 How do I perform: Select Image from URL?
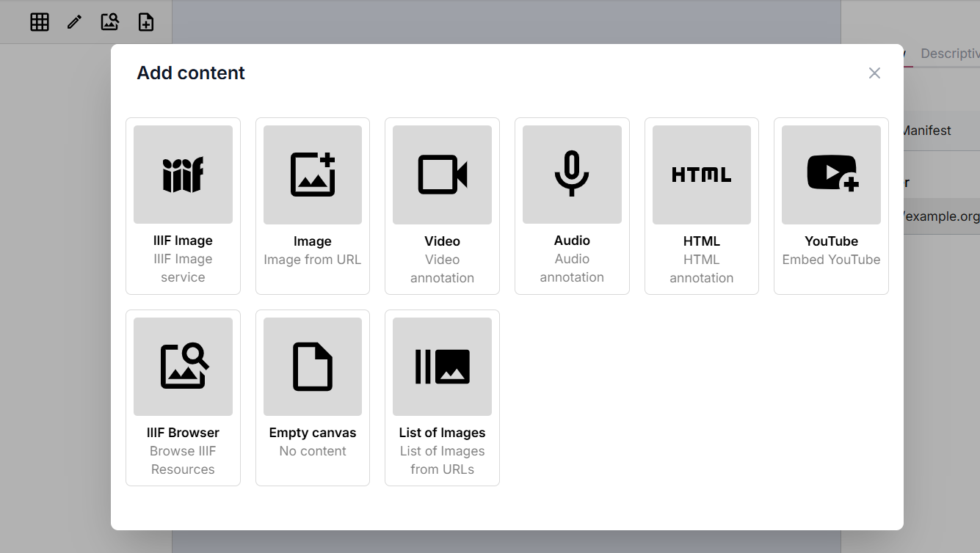point(312,205)
